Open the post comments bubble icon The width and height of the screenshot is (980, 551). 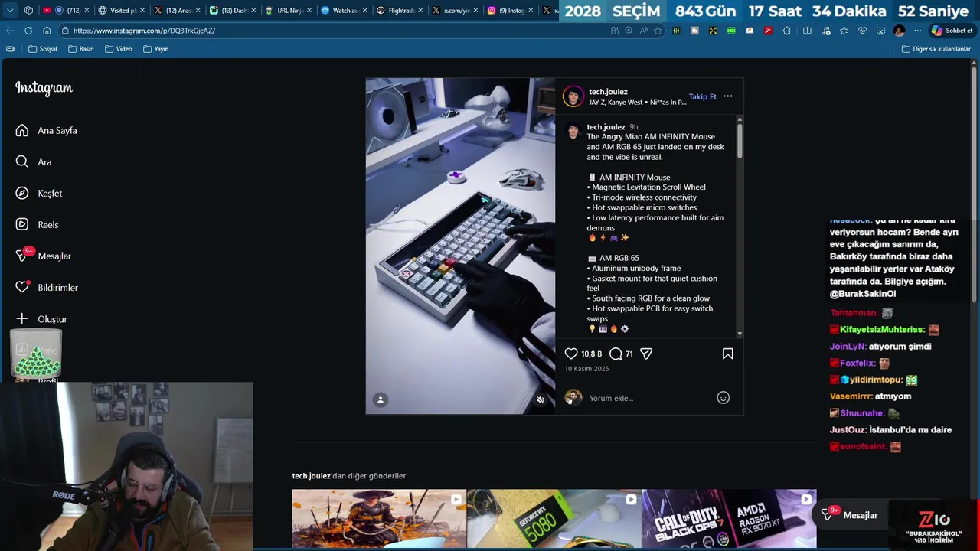click(x=616, y=354)
